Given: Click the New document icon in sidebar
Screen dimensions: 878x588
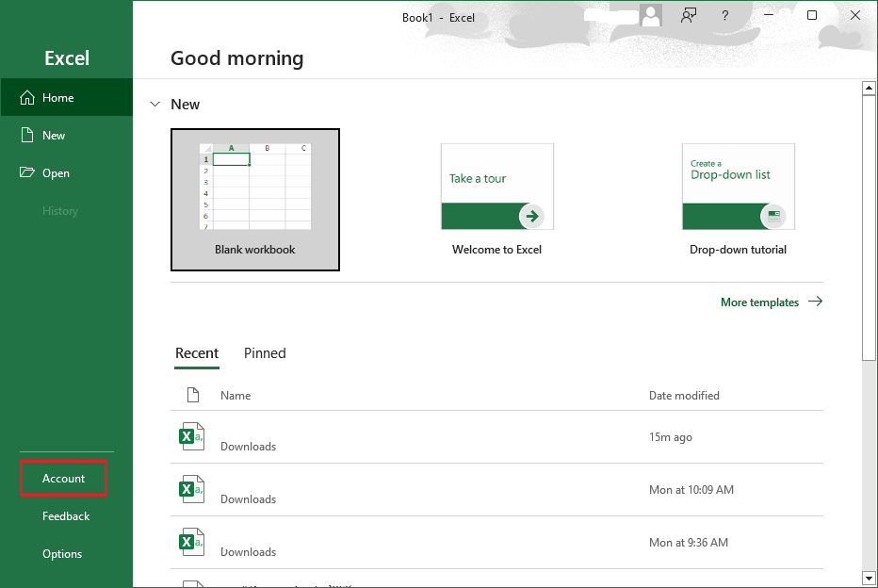Looking at the screenshot, I should tap(27, 136).
